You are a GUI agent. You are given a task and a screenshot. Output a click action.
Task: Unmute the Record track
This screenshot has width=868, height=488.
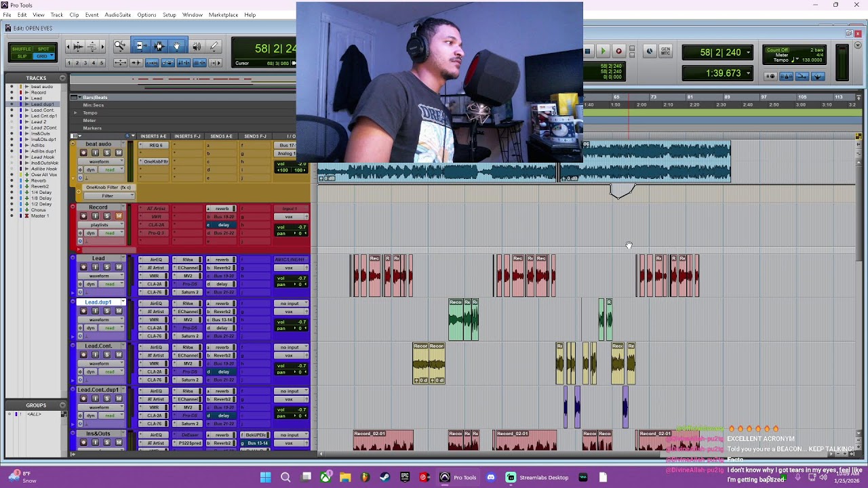click(119, 216)
